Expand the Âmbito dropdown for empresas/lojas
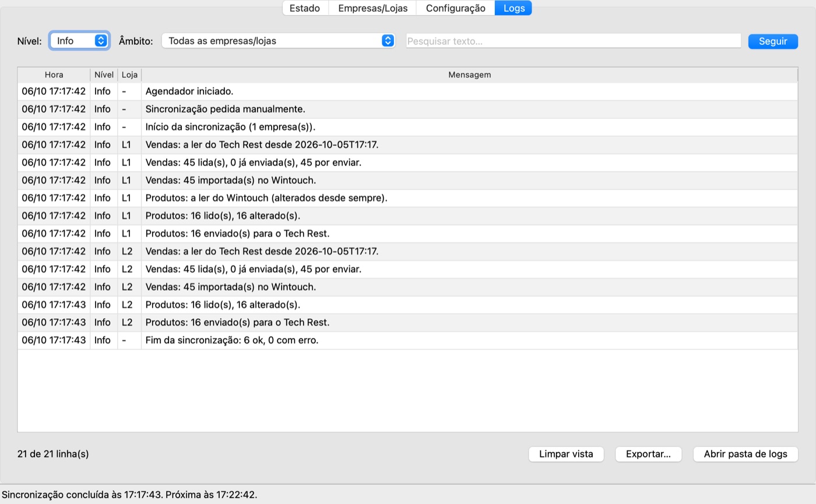This screenshot has width=816, height=504. [278, 41]
